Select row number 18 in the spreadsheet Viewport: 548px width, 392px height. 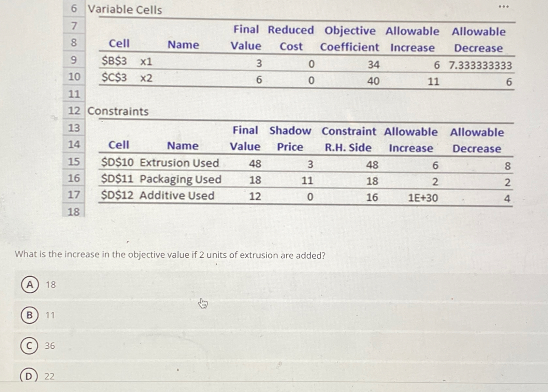tap(74, 212)
